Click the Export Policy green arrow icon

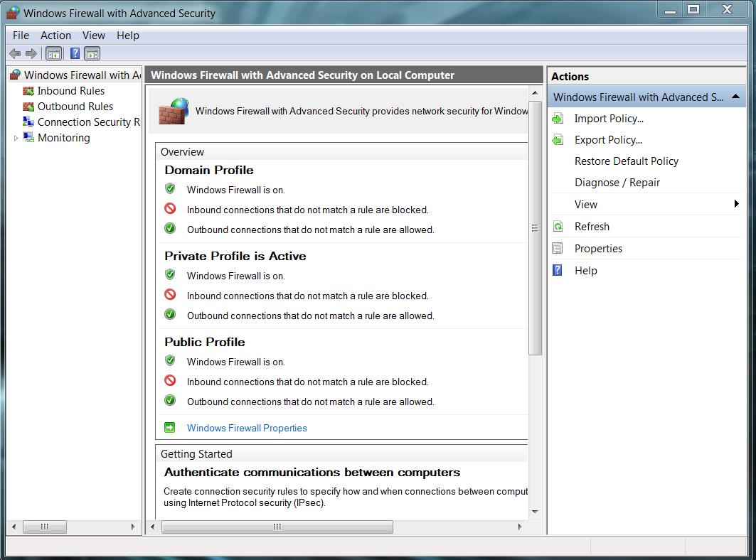(558, 140)
